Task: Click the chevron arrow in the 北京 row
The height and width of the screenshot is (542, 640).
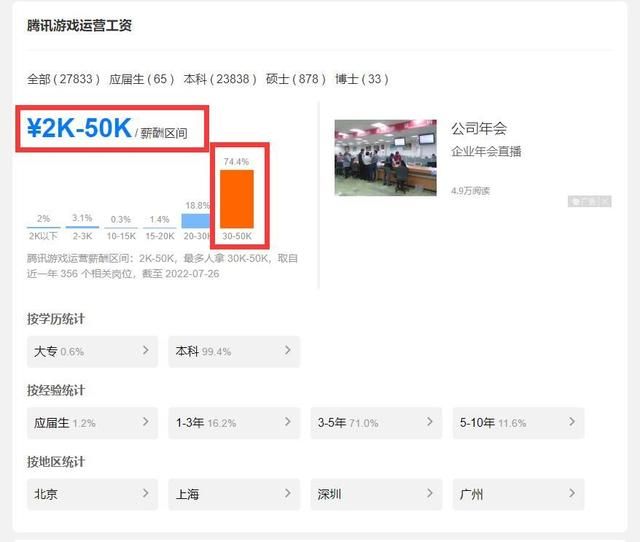Action: [145, 493]
